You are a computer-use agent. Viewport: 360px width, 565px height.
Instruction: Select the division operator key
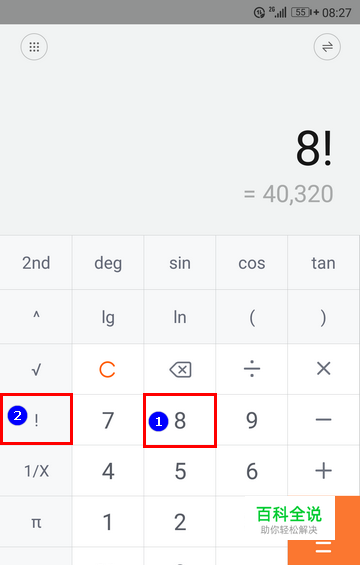pyautogui.click(x=252, y=369)
